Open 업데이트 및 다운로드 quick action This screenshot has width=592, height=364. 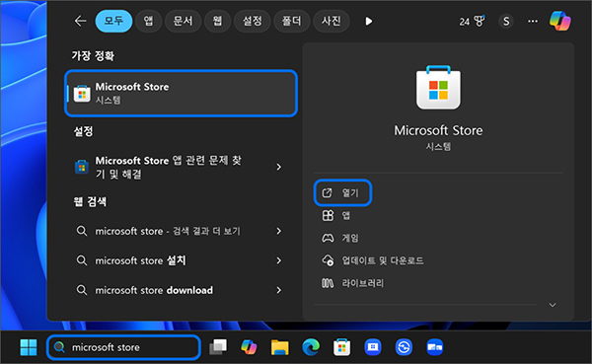point(372,260)
